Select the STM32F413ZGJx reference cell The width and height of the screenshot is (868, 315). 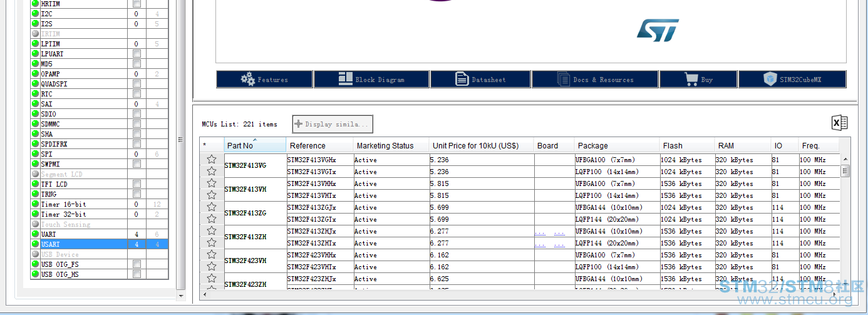tap(320, 207)
